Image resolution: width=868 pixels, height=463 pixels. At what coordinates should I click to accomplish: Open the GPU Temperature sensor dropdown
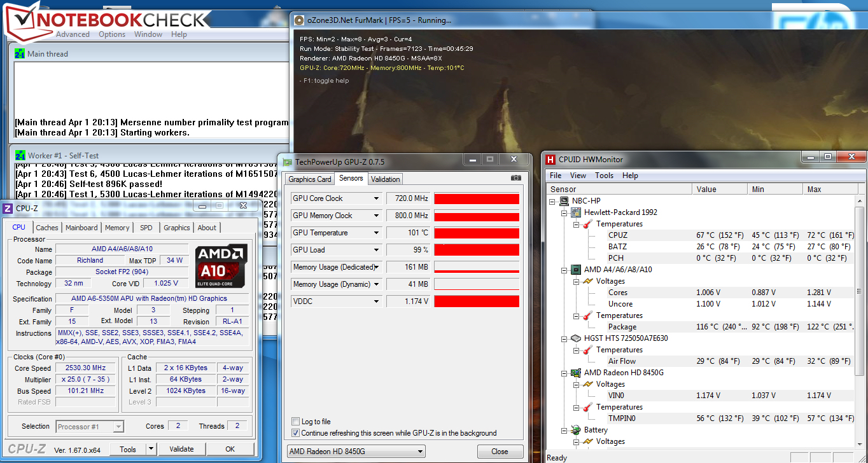377,233
